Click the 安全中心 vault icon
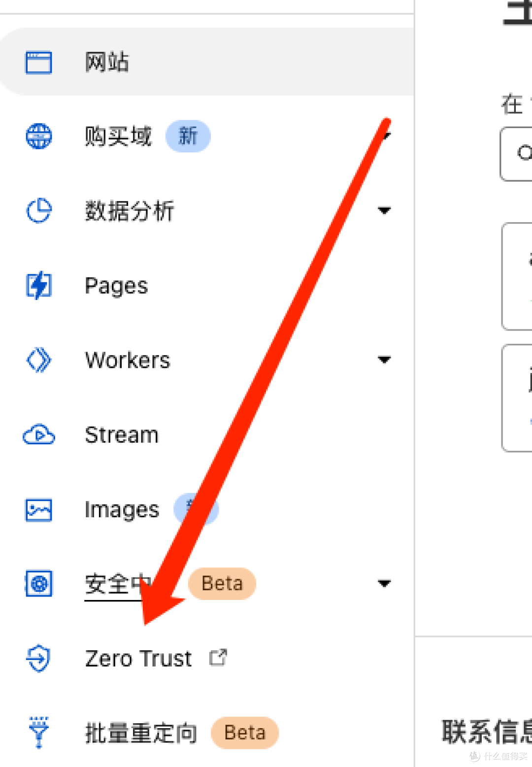The image size is (532, 767). tap(38, 584)
